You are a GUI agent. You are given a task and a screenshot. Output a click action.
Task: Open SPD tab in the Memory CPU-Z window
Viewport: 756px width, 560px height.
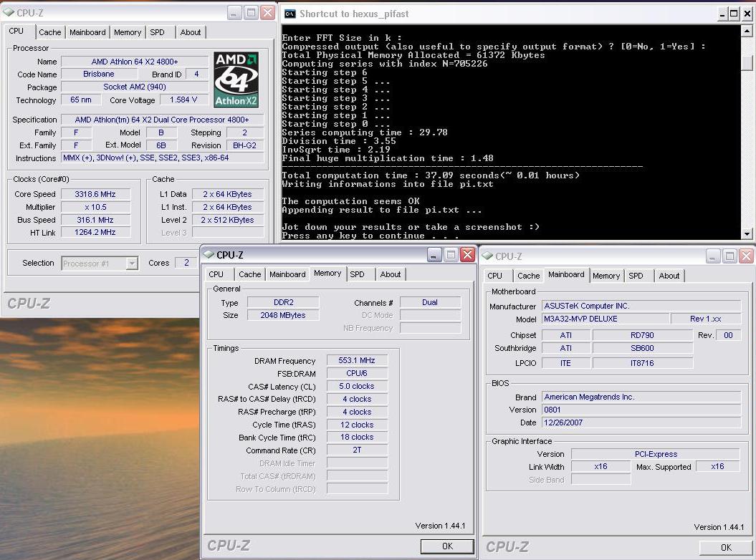coord(358,274)
